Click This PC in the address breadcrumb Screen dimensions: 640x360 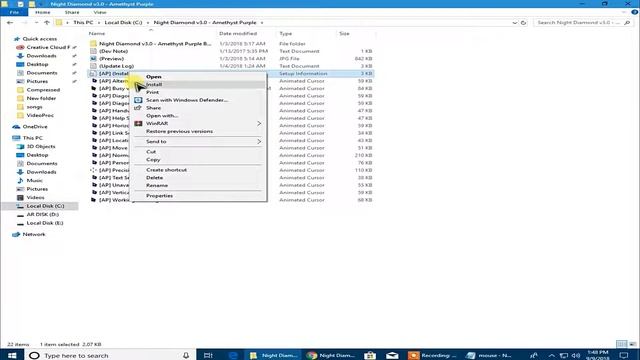[83, 23]
